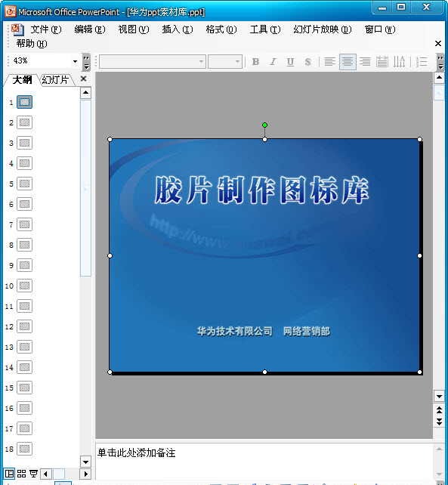Click outline pane scroll right arrow

85,474
